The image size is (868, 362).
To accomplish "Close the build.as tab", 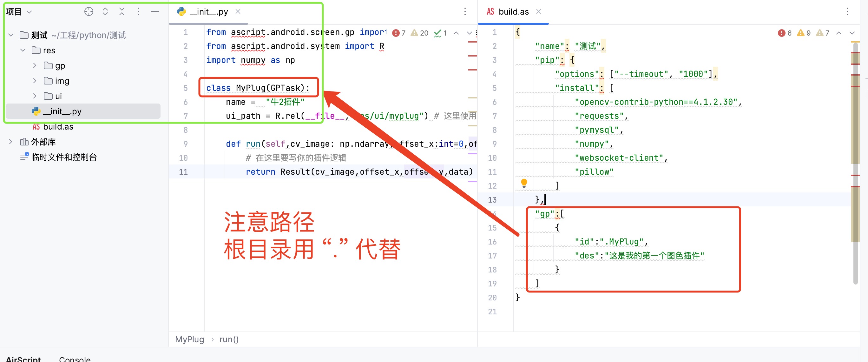I will coord(538,11).
